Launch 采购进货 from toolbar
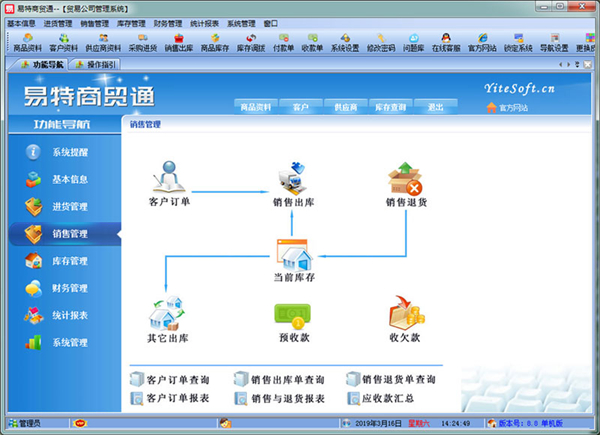 pos(143,42)
